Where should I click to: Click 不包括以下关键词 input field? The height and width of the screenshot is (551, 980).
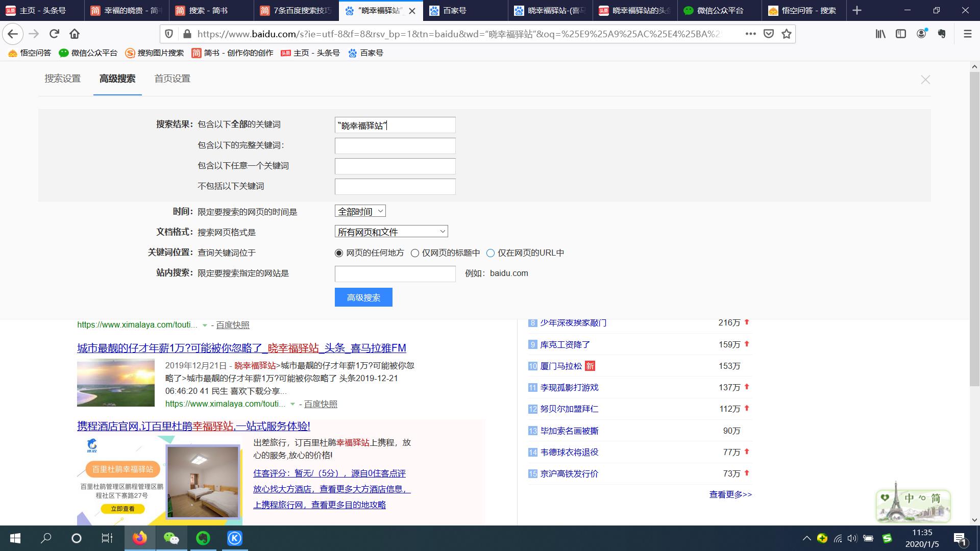(x=395, y=187)
